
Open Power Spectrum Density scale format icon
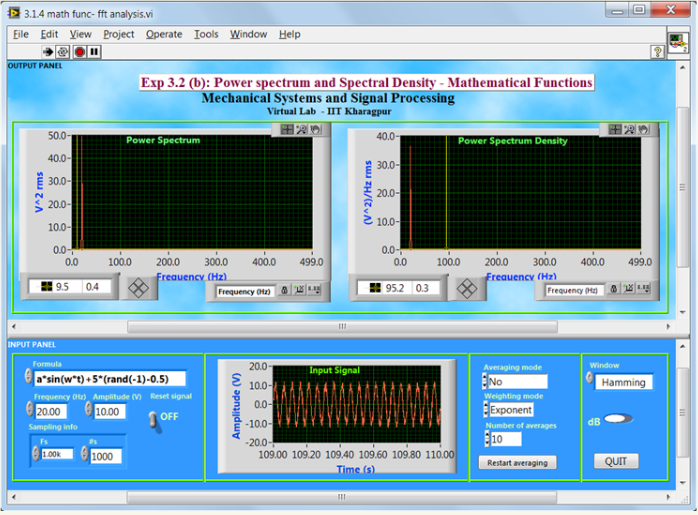[643, 288]
